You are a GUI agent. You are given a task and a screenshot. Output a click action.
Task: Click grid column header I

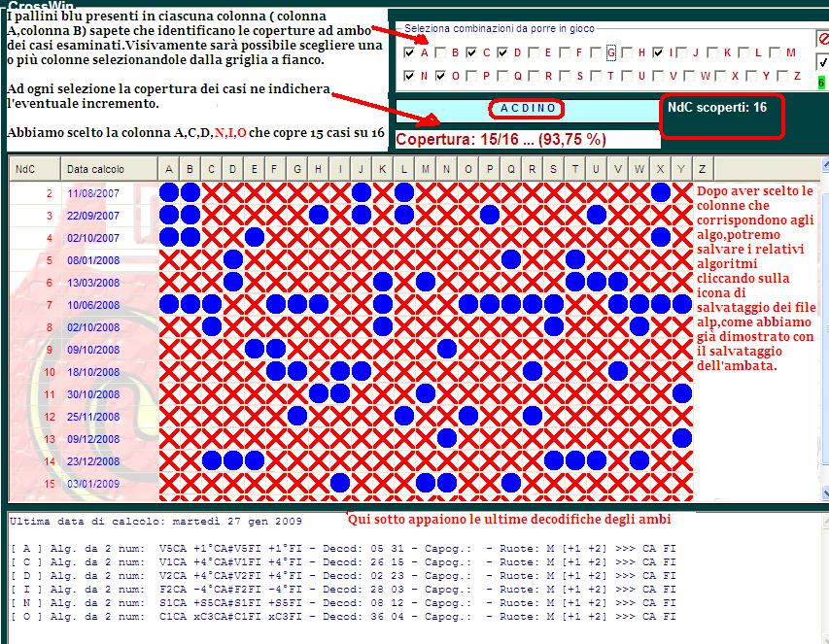click(340, 169)
